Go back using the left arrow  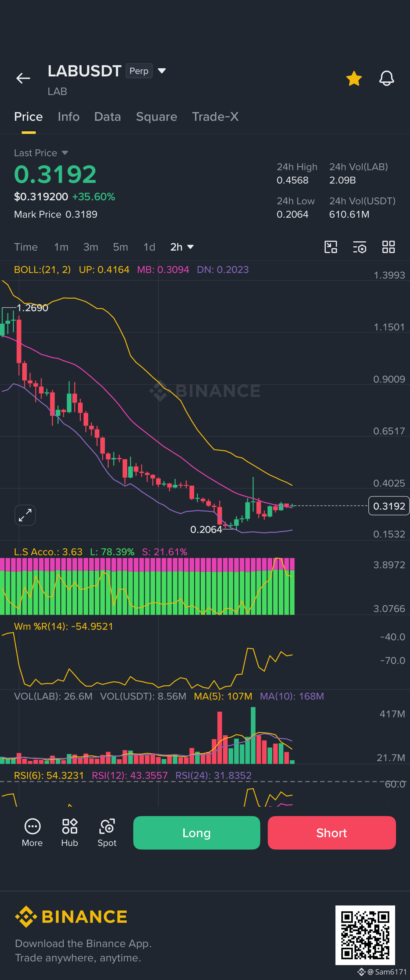click(x=23, y=78)
